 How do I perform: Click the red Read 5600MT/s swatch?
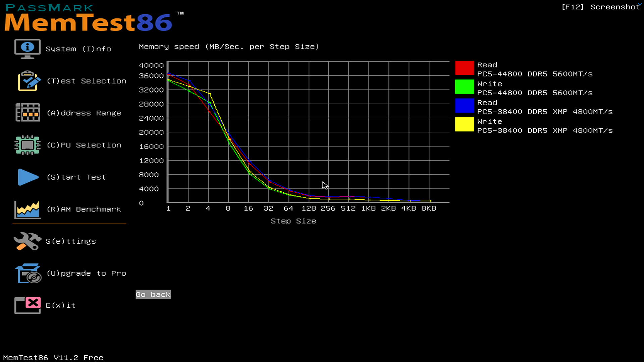click(464, 68)
